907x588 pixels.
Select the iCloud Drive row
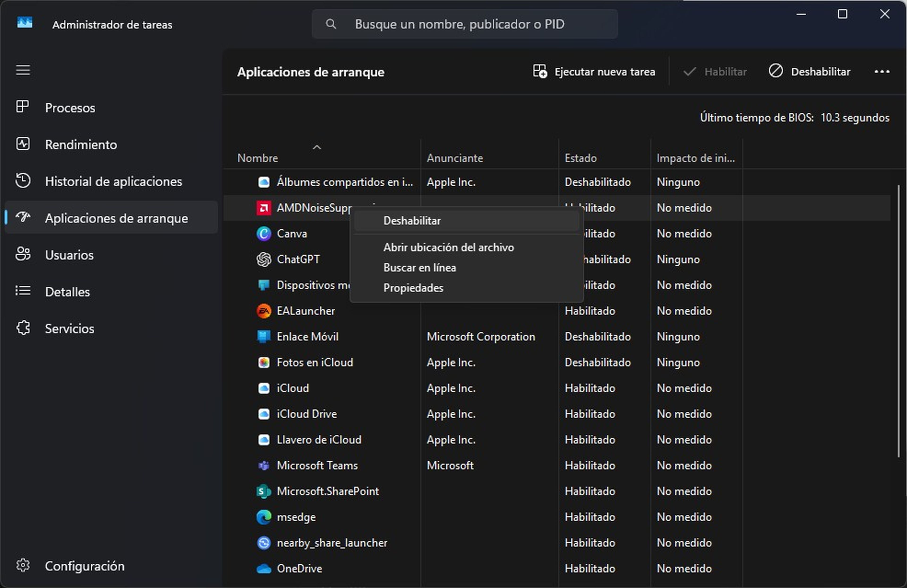(556, 414)
